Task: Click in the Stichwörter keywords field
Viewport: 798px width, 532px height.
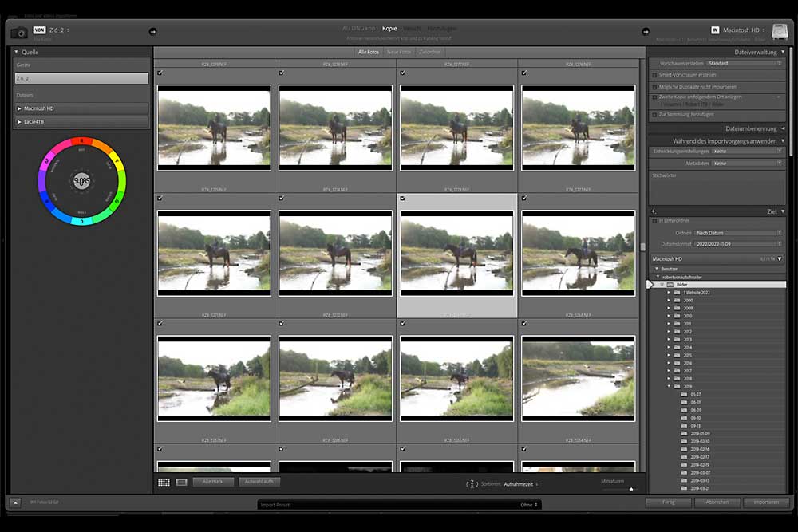Action: tap(717, 191)
